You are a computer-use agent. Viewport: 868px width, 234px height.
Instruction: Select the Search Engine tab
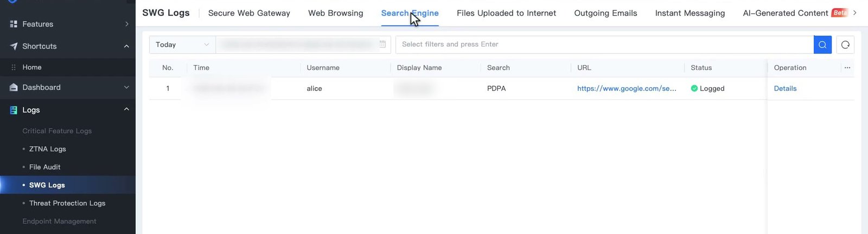(410, 13)
